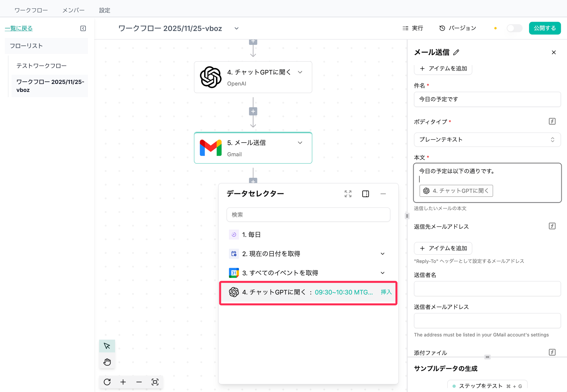Click the refresh canvas icon

coord(107,382)
